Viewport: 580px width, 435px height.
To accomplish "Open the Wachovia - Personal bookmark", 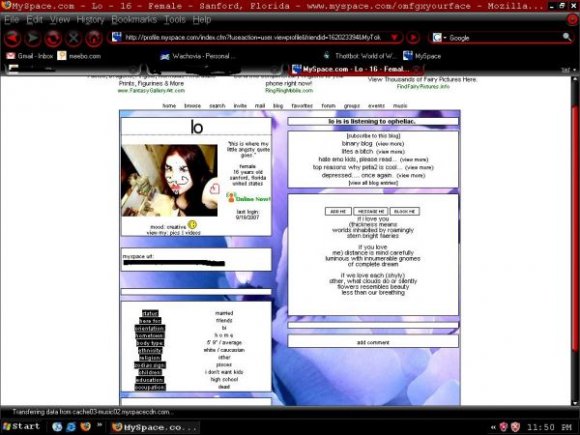I will coord(198,56).
